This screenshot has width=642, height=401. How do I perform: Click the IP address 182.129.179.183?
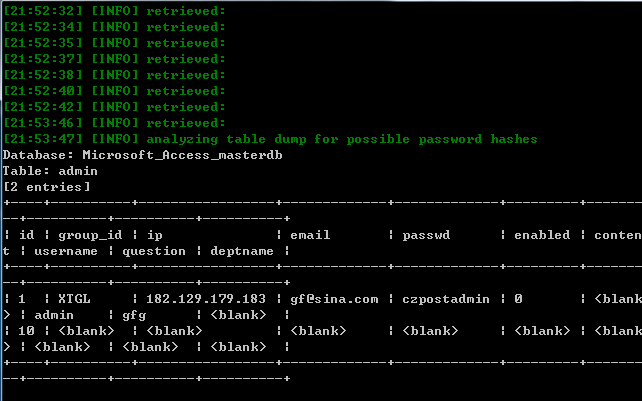(206, 299)
